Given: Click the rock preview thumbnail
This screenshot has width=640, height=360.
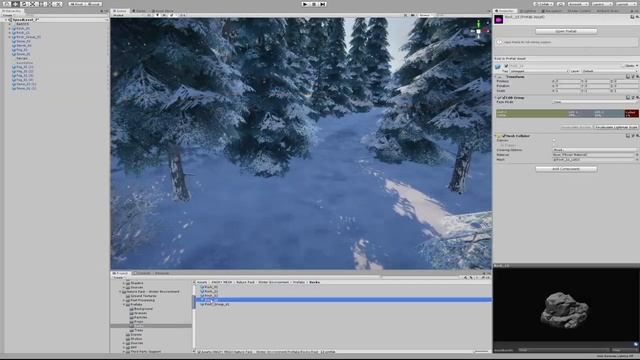Looking at the screenshot, I should point(565,309).
